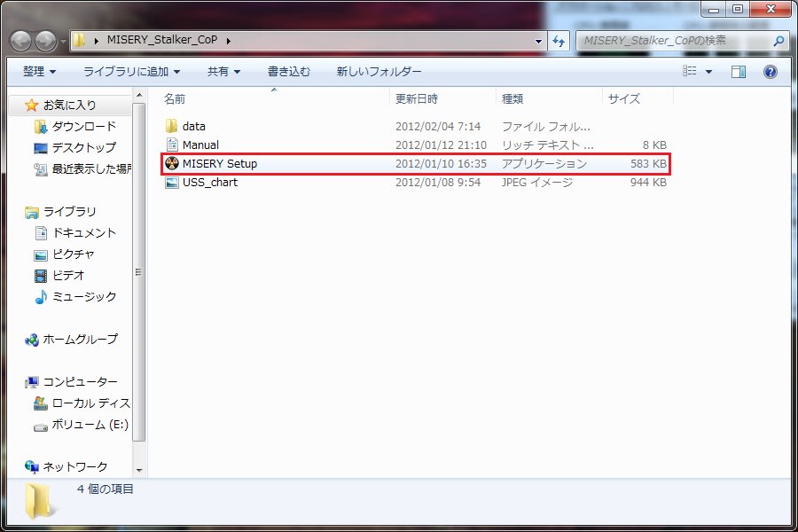Click the blue help icon

[770, 72]
